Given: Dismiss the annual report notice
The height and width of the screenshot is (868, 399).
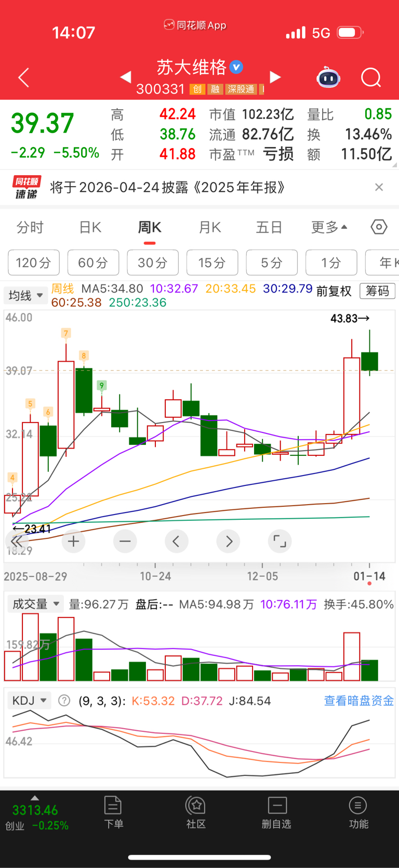Looking at the screenshot, I should tap(379, 187).
